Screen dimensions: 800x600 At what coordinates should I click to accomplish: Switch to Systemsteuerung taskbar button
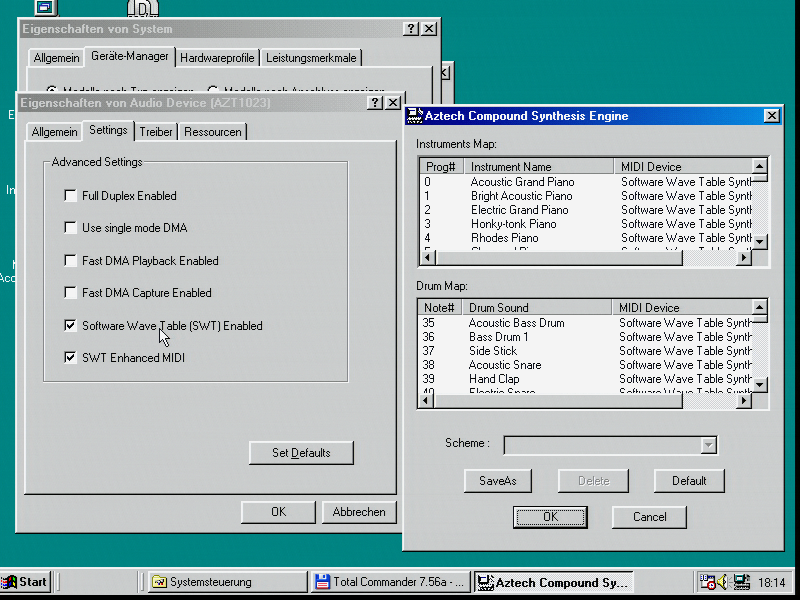pyautogui.click(x=228, y=582)
